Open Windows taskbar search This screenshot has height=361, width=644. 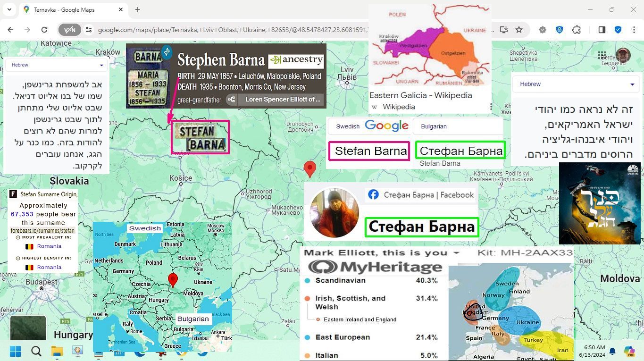pos(36,351)
